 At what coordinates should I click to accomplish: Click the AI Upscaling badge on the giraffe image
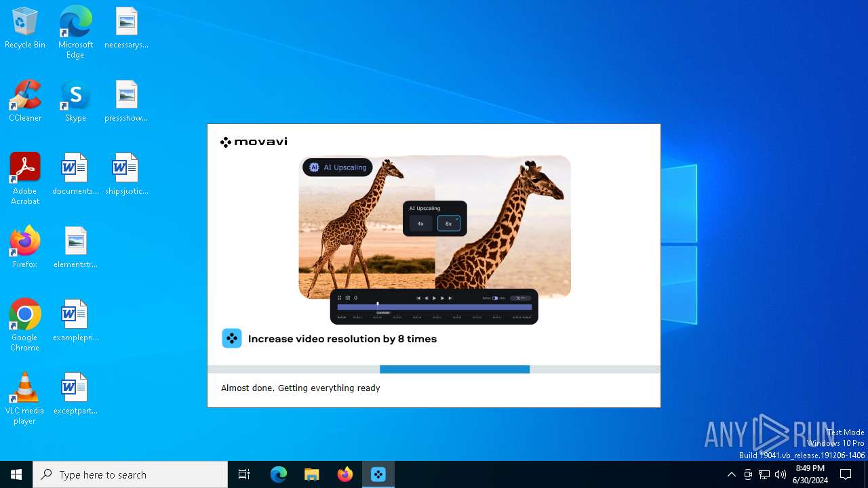(x=338, y=167)
